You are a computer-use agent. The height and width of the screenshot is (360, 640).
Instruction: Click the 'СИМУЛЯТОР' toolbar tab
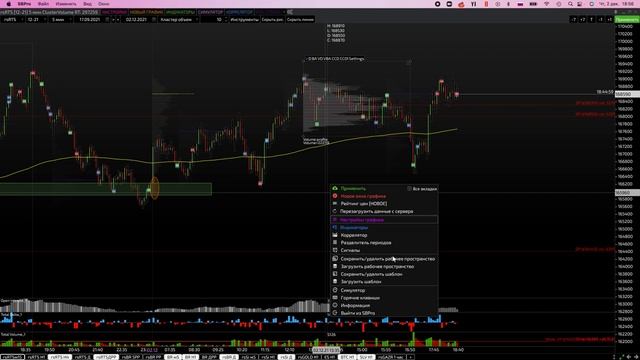click(x=210, y=12)
